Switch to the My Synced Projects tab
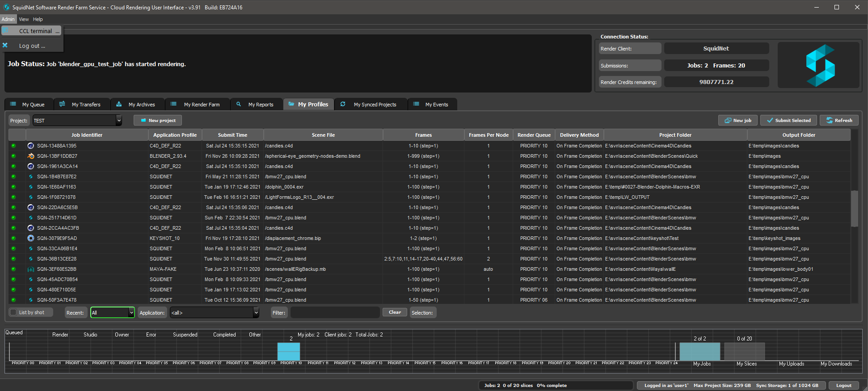The height and width of the screenshot is (391, 868). pyautogui.click(x=370, y=104)
